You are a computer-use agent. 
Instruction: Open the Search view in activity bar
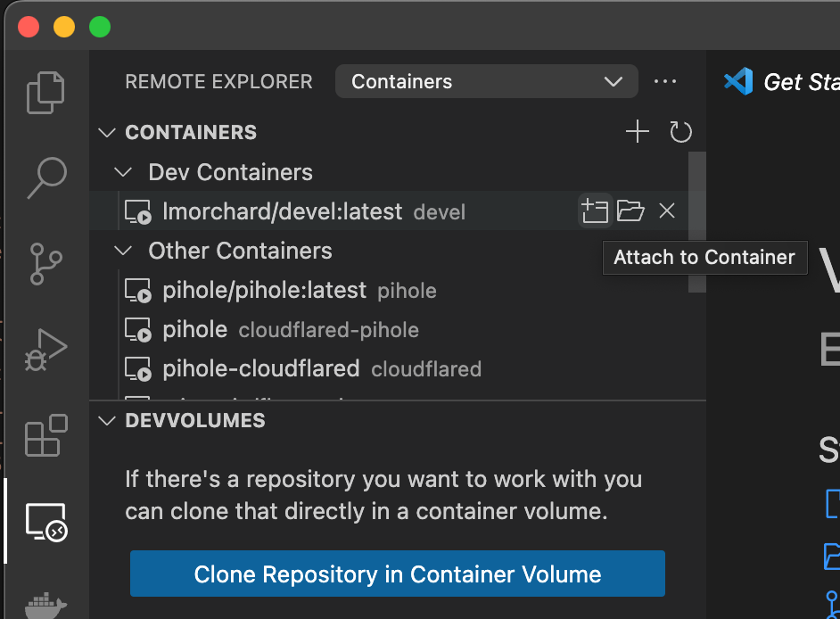pos(46,178)
